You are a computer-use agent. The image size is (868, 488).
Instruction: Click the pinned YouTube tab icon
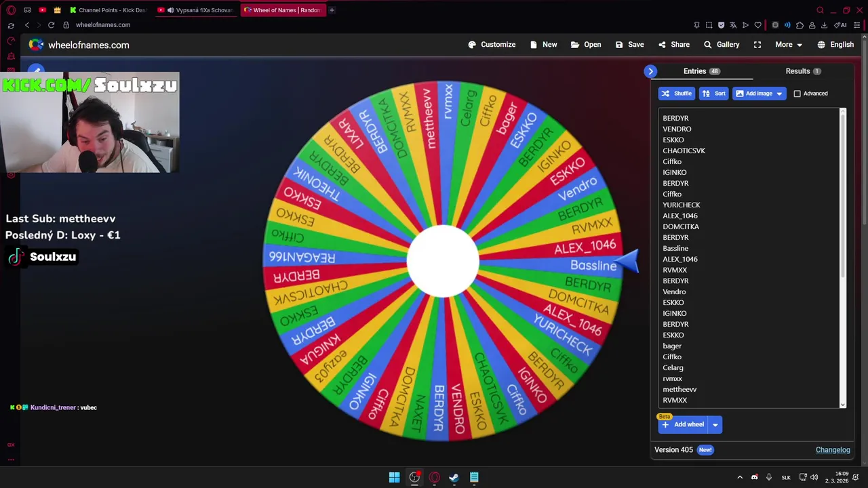[x=42, y=10]
